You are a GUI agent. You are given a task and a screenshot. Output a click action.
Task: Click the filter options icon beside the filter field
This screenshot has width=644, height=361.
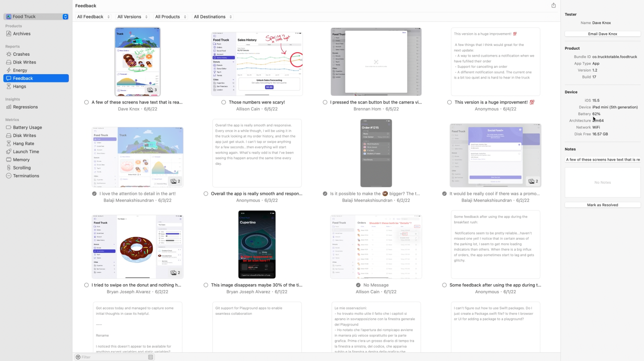tap(150, 357)
